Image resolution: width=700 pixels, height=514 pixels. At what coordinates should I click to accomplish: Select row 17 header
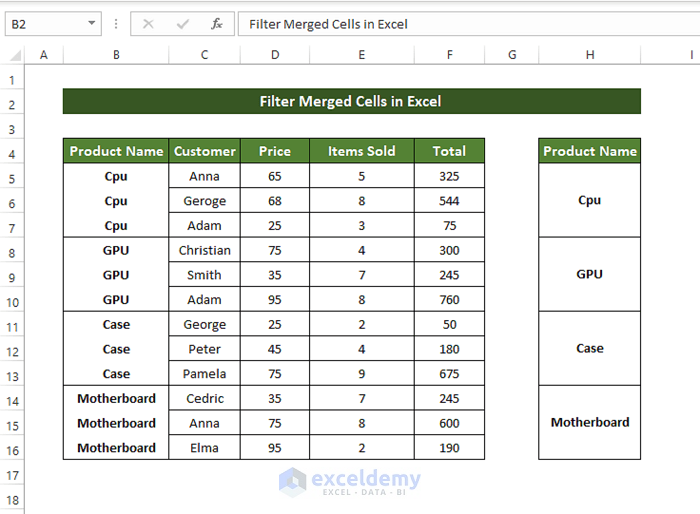point(13,473)
